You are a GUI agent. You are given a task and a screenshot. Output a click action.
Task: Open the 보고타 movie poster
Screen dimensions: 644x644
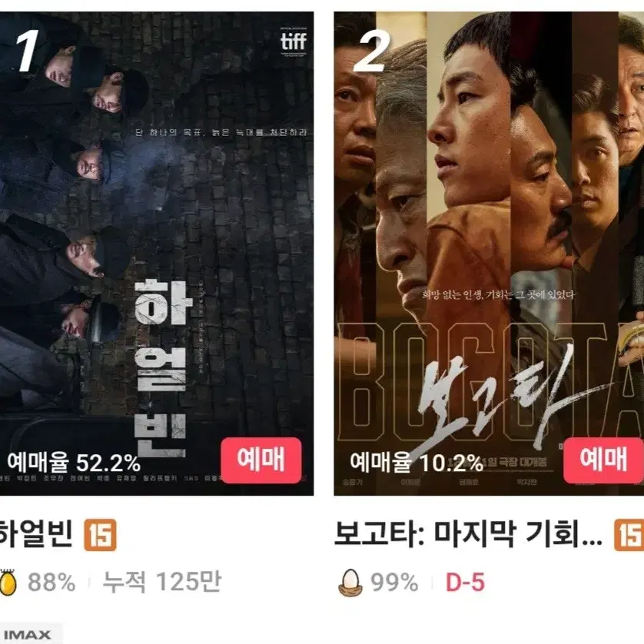(x=489, y=254)
